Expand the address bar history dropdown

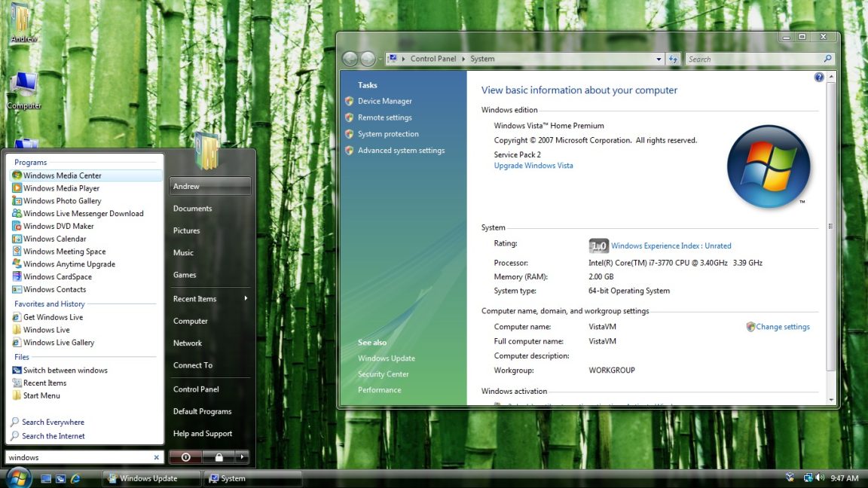[658, 58]
